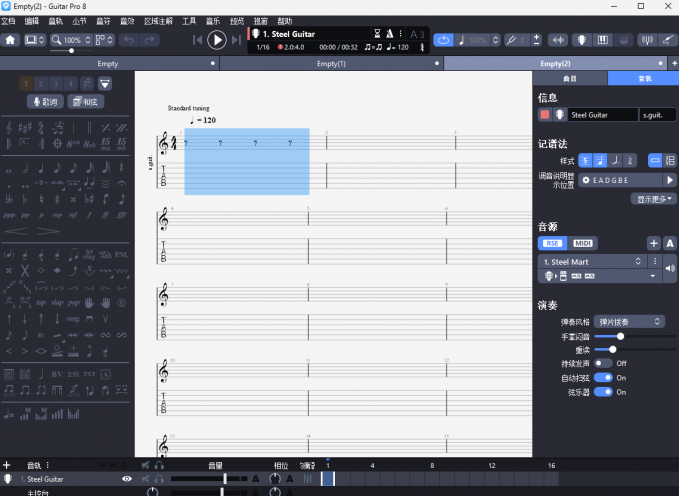The height and width of the screenshot is (496, 679).
Task: Click the plus icon to add a sound
Action: (x=653, y=243)
